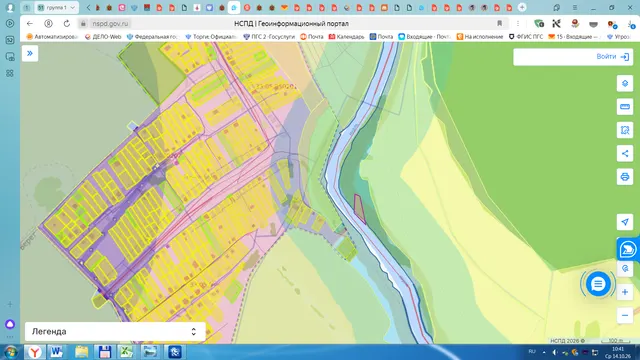640x360 pixels.
Task: Open the map layers panel icon
Action: 624,84
